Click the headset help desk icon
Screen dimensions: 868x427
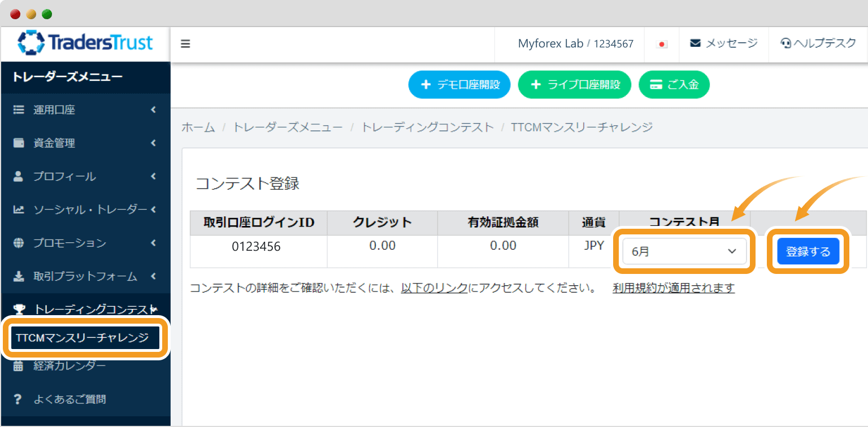[785, 43]
